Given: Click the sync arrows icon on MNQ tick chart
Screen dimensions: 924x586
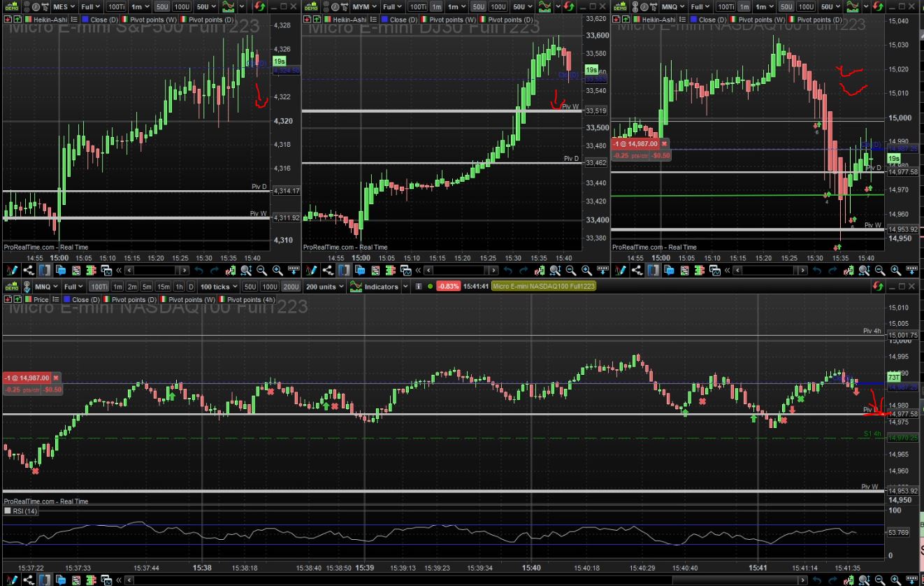Looking at the screenshot, I should click(878, 287).
